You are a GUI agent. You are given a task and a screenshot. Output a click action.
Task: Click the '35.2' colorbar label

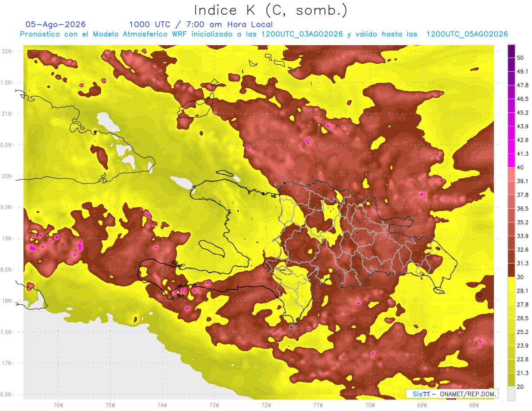click(x=523, y=222)
